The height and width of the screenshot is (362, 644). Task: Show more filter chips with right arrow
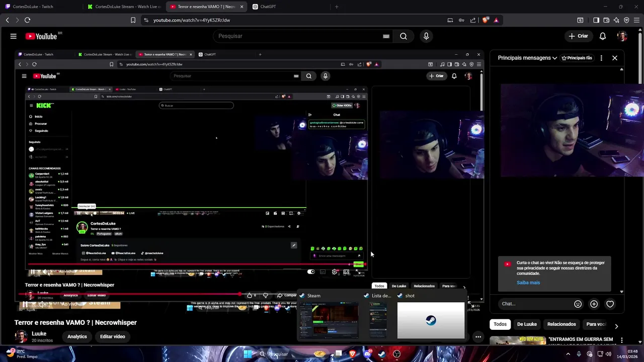pos(616,326)
